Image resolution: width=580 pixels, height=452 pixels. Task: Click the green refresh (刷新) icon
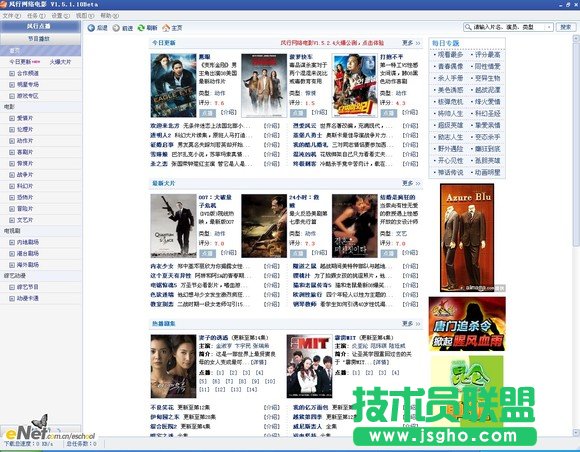tap(141, 28)
